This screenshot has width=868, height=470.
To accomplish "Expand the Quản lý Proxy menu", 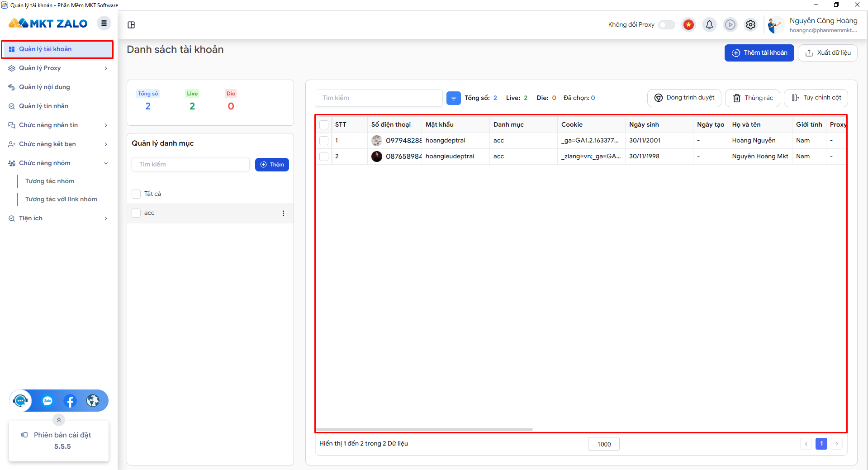I will 58,68.
